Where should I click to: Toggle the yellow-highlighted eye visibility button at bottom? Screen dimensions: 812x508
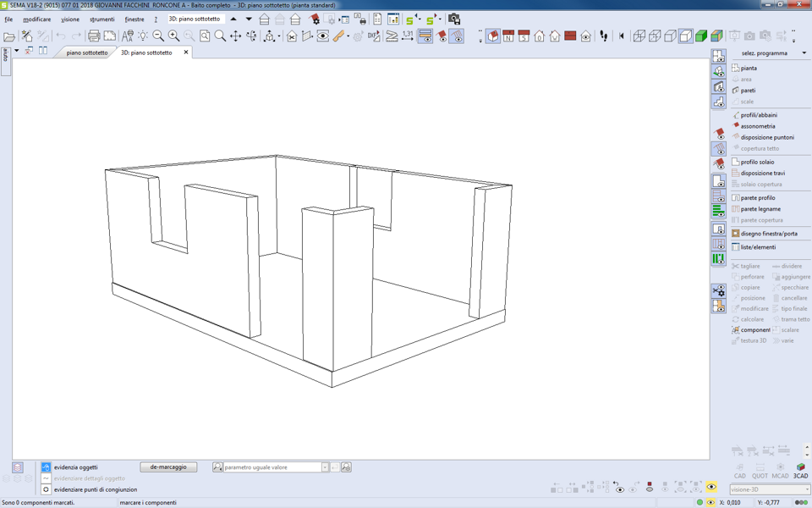[x=711, y=488]
